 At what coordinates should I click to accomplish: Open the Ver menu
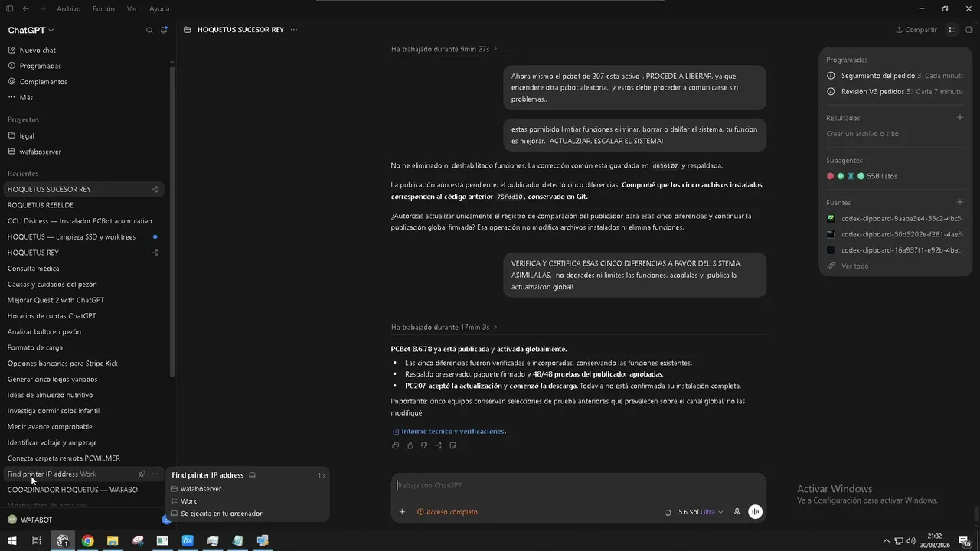coord(132,8)
